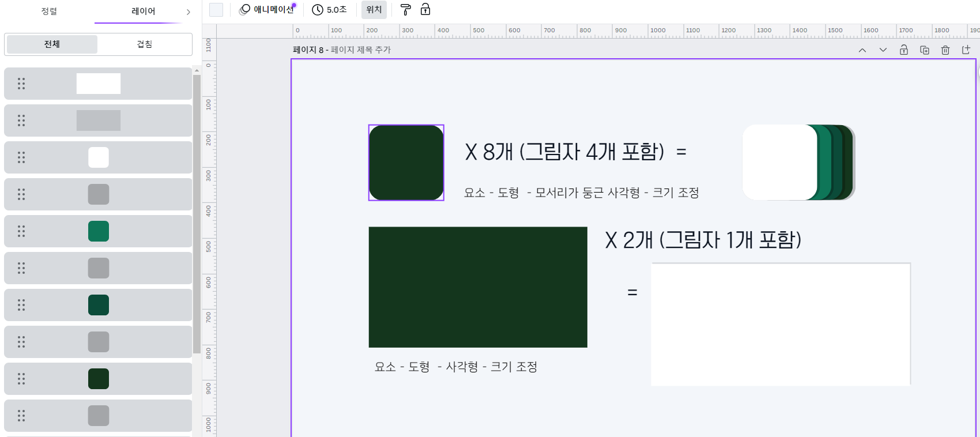Click the text 'X 2개 (그림자 1개 포함)'
This screenshot has height=437, width=980.
[703, 239]
